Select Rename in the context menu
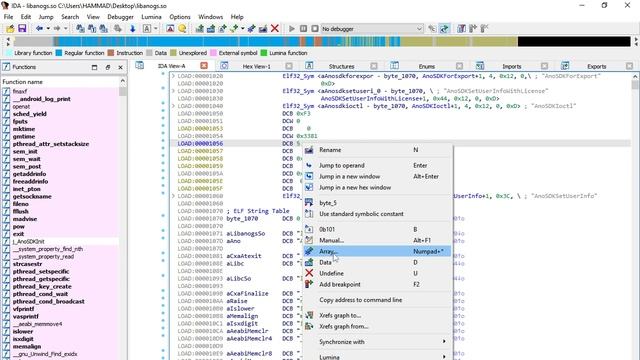The height and width of the screenshot is (360, 640). point(378,150)
